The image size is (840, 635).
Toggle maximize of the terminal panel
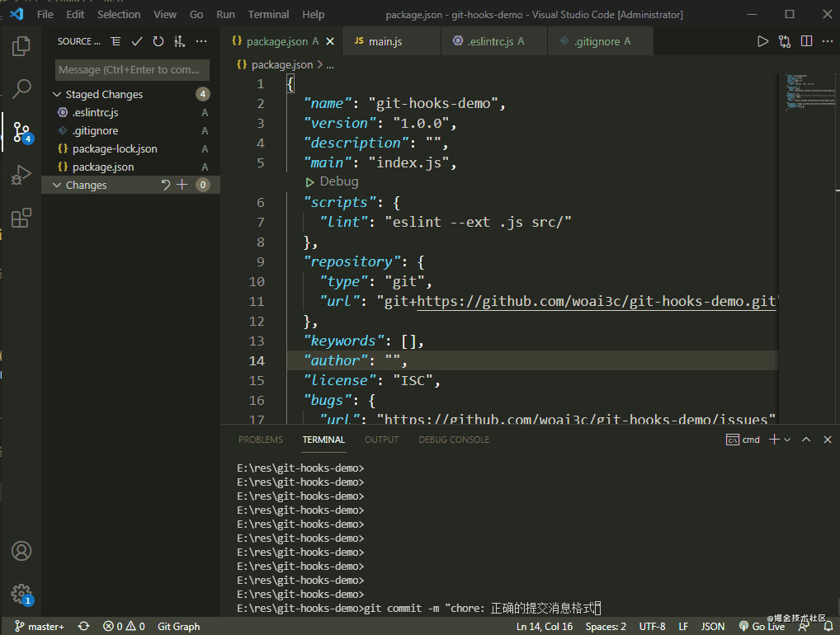pos(806,439)
